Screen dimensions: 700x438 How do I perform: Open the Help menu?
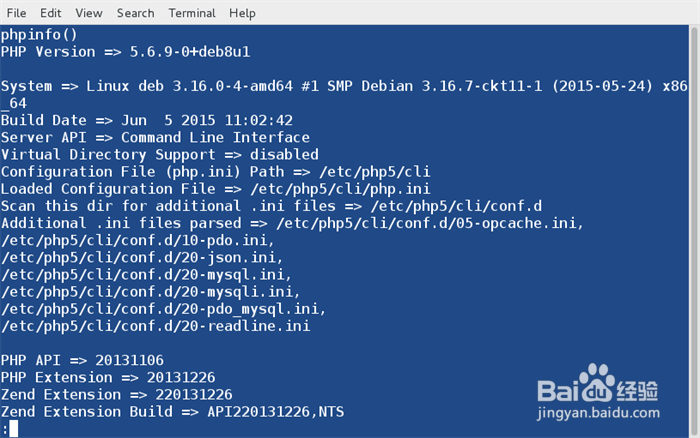tap(242, 13)
